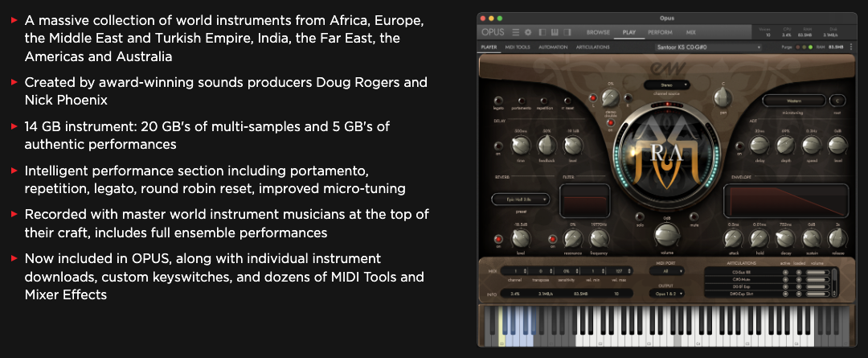Click the red Purge indicator
The image size is (868, 358).
798,47
